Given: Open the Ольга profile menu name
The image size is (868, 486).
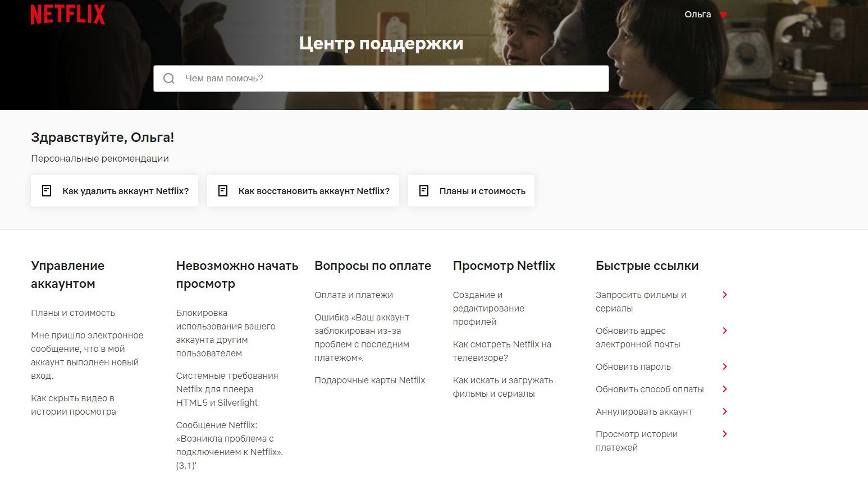Looking at the screenshot, I should click(x=698, y=15).
